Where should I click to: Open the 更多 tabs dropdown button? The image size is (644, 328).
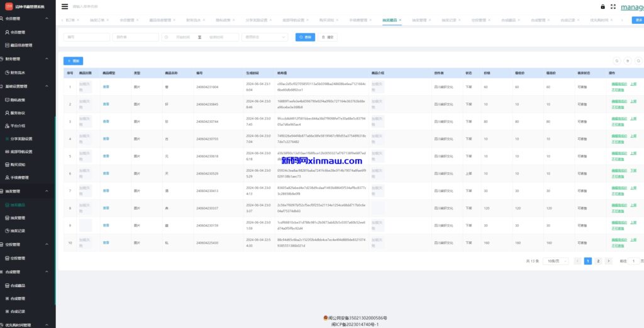pyautogui.click(x=637, y=20)
